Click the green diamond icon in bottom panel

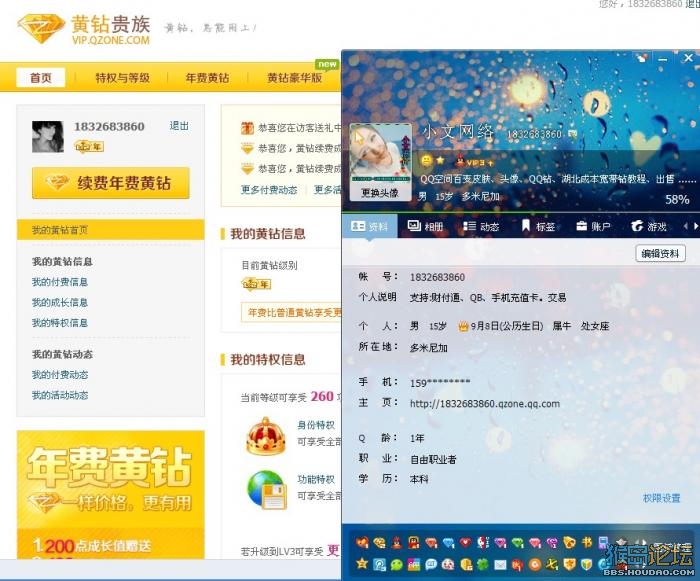pyautogui.click(x=517, y=543)
